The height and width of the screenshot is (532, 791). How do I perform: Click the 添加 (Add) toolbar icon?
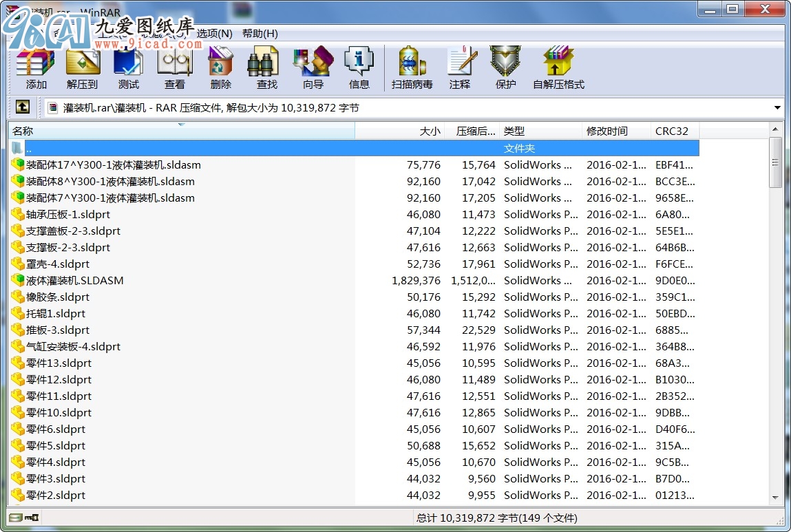tap(36, 67)
